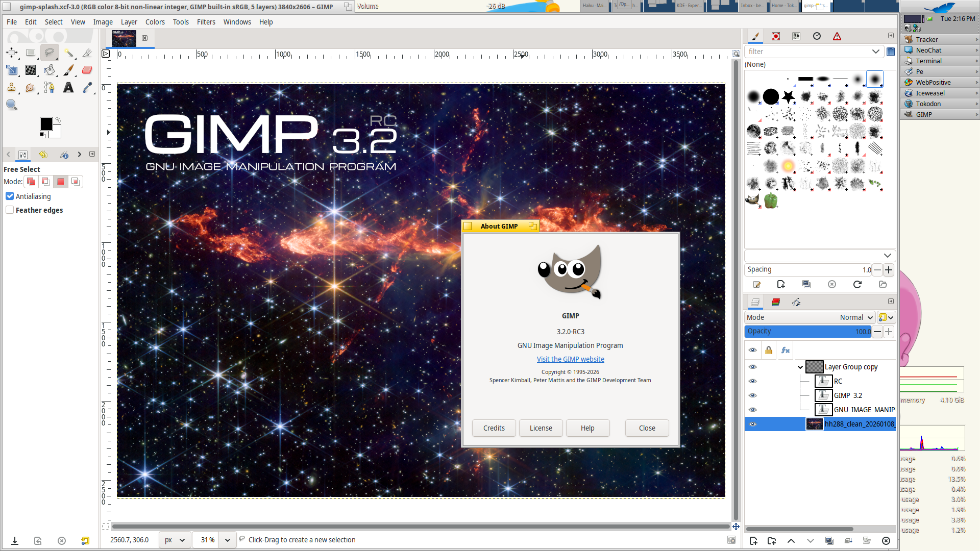Select the Text tool
Screen dimensions: 980x551
(68, 88)
